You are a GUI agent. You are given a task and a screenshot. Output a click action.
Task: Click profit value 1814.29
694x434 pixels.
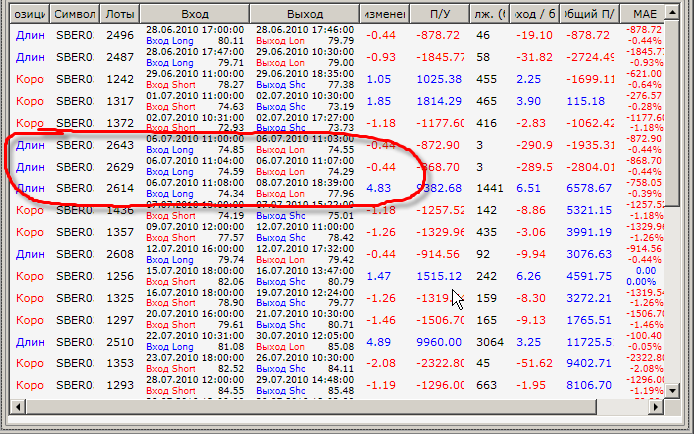[439, 101]
